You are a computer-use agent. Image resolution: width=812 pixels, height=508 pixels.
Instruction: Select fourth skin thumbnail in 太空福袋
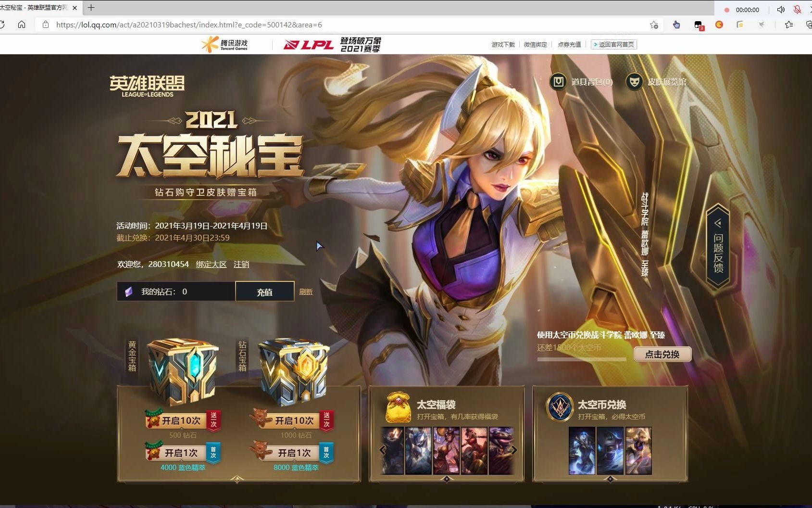[474, 451]
